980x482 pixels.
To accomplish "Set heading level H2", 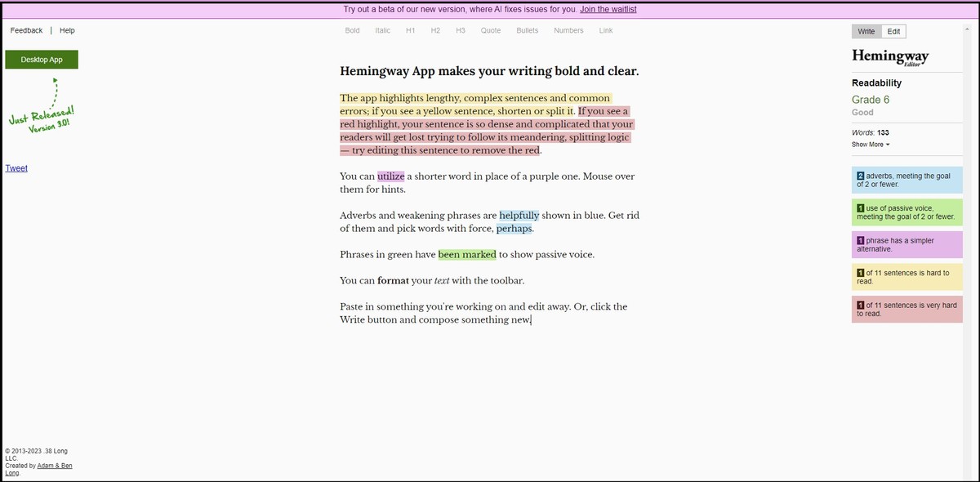I will point(435,30).
